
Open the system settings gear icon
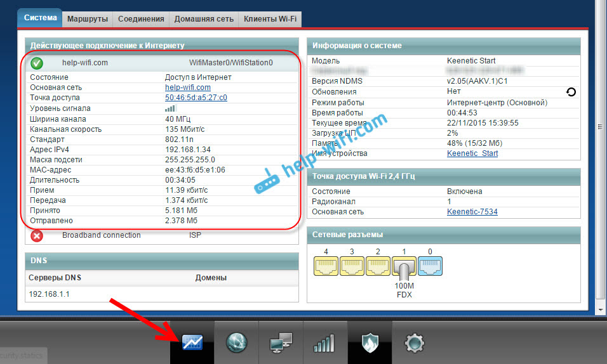click(x=414, y=343)
